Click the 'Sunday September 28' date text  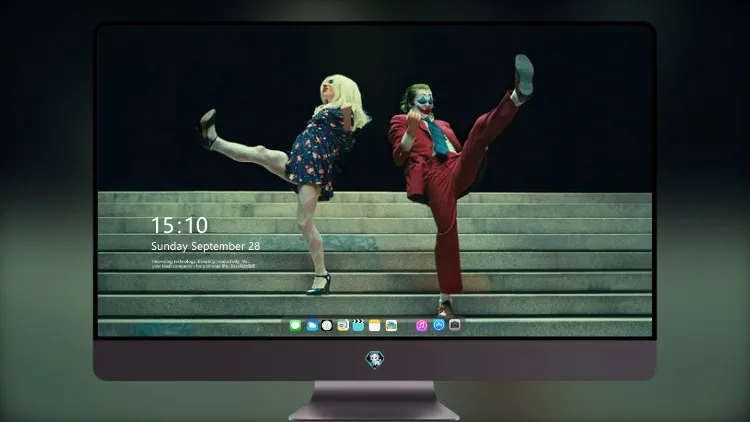[x=206, y=246]
